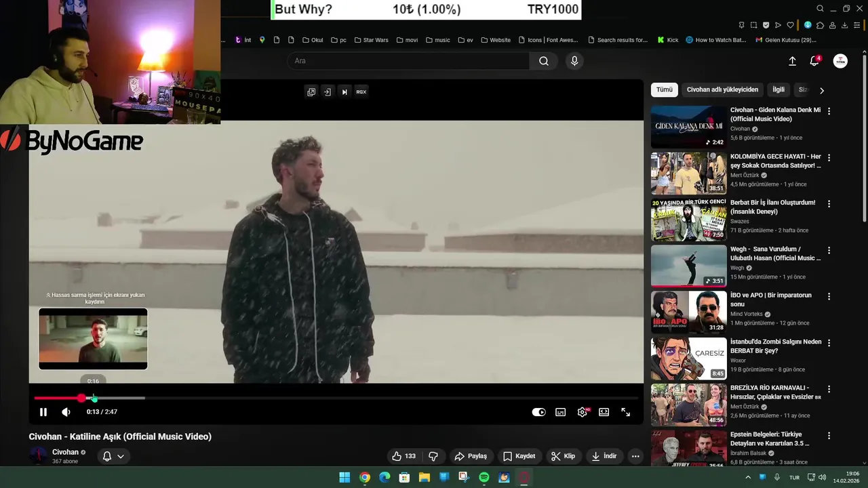This screenshot has width=868, height=488.
Task: Open options for KOLOMBİYA GECE HAYATI video
Action: tap(829, 157)
